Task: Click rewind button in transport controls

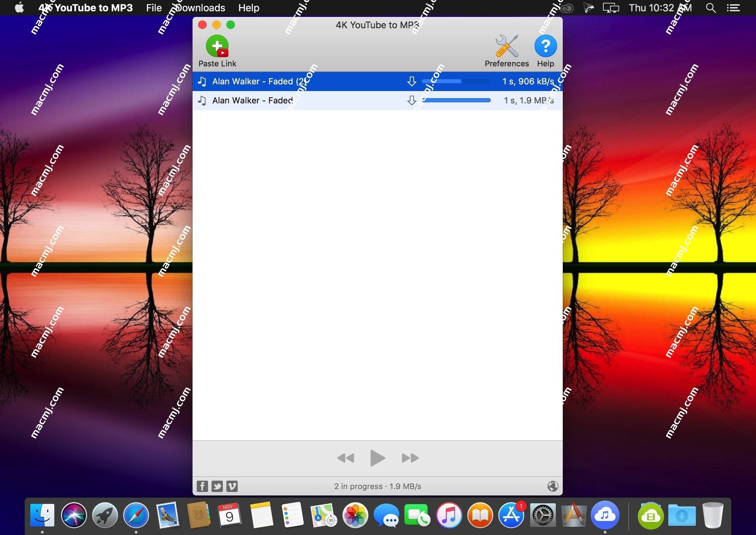Action: (346, 458)
